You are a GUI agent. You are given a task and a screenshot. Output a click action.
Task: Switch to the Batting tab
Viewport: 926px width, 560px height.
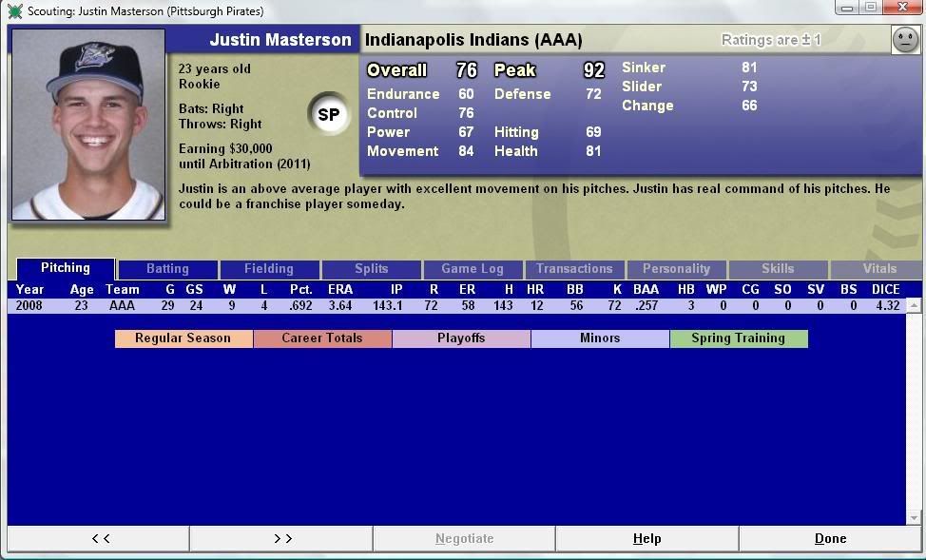[167, 269]
